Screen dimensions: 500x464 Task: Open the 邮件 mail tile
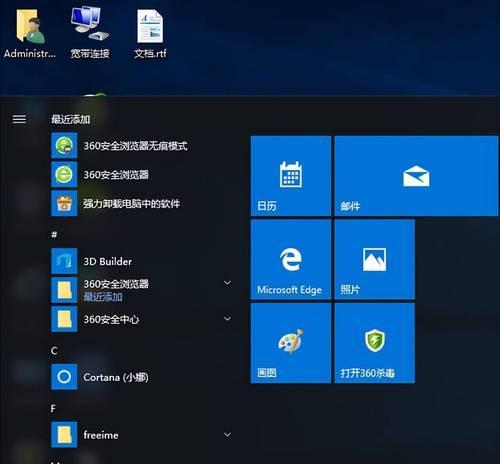pyautogui.click(x=416, y=176)
